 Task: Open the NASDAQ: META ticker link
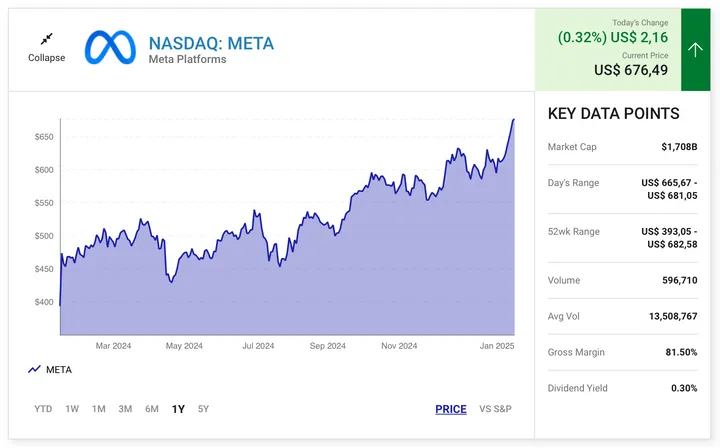tap(210, 43)
